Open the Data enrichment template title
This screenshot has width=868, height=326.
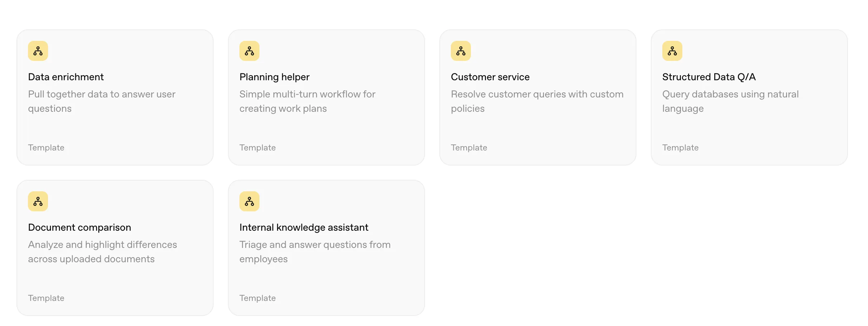point(66,77)
